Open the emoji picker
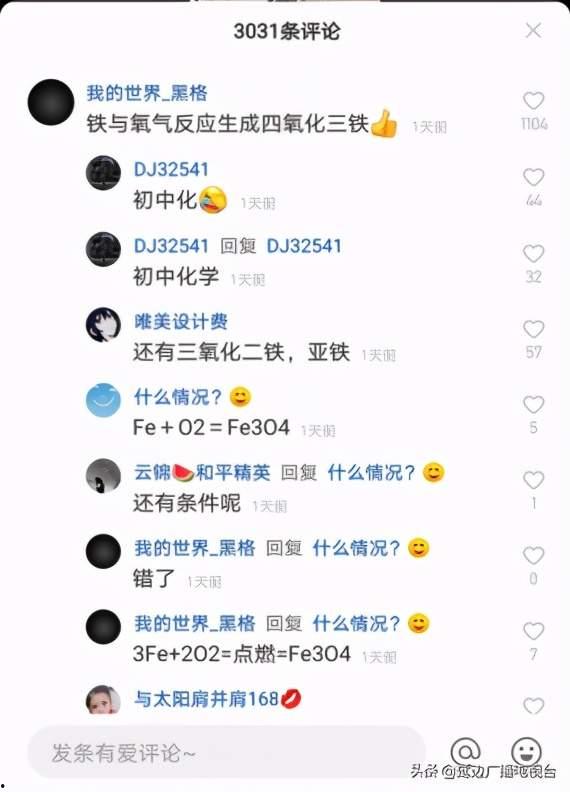 pyautogui.click(x=526, y=752)
